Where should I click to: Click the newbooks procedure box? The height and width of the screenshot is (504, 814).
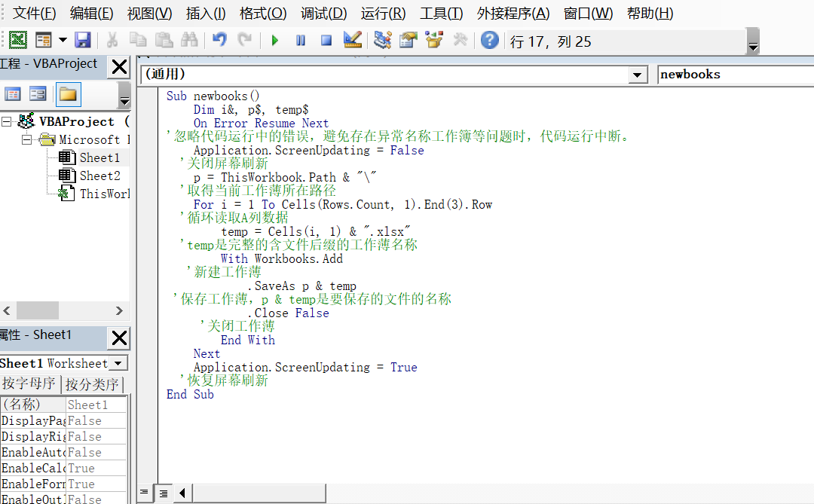pyautogui.click(x=735, y=75)
